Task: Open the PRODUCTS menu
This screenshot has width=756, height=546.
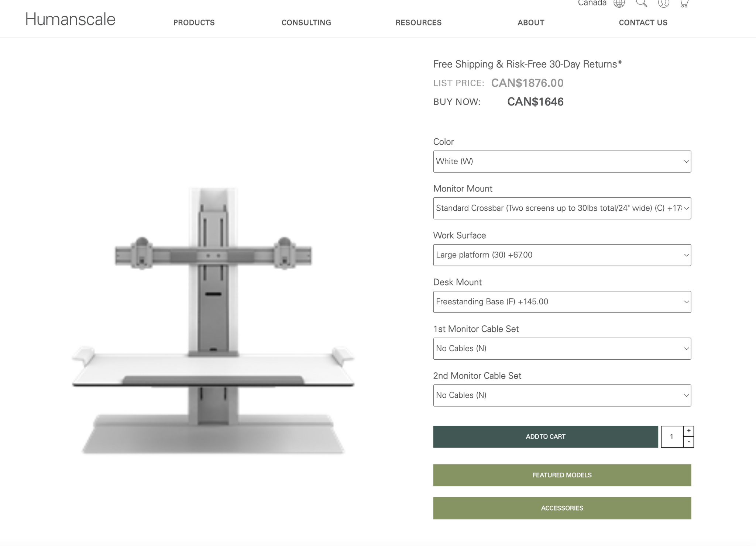Action: (x=194, y=23)
